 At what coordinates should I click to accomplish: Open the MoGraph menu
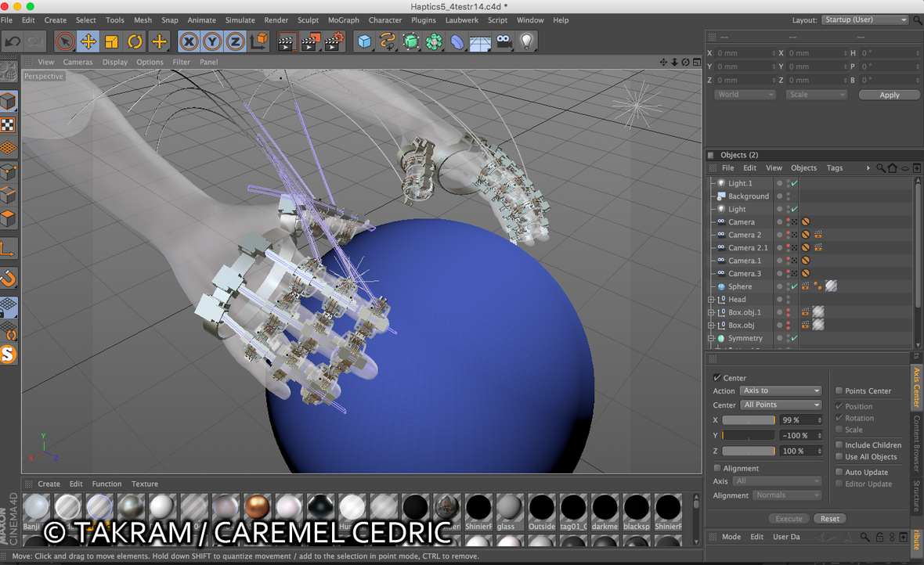click(343, 20)
